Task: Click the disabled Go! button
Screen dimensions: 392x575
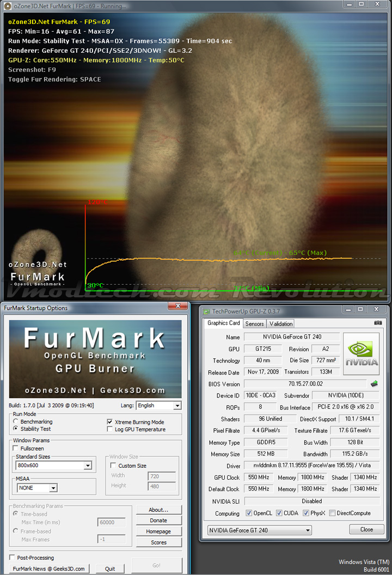Action: (157, 565)
